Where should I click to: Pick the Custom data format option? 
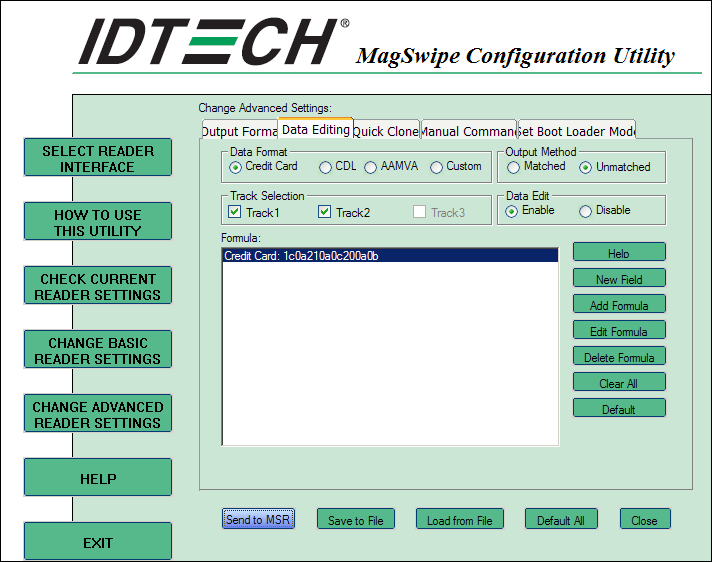436,168
